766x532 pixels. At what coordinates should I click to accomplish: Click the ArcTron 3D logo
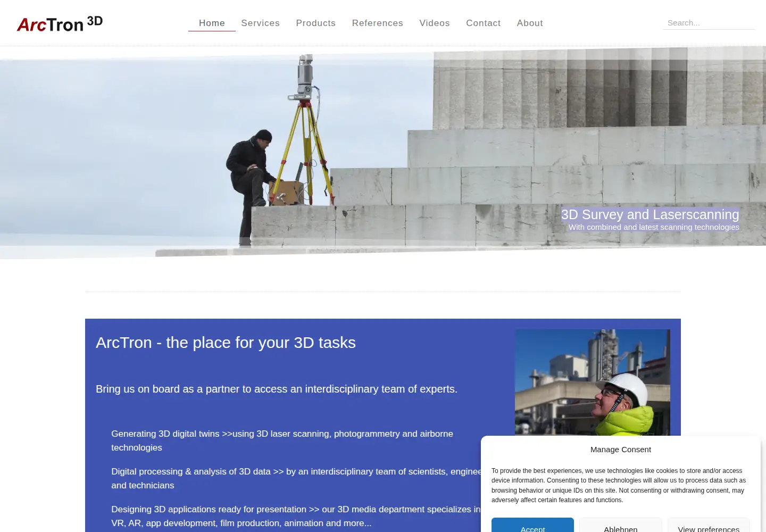[60, 24]
